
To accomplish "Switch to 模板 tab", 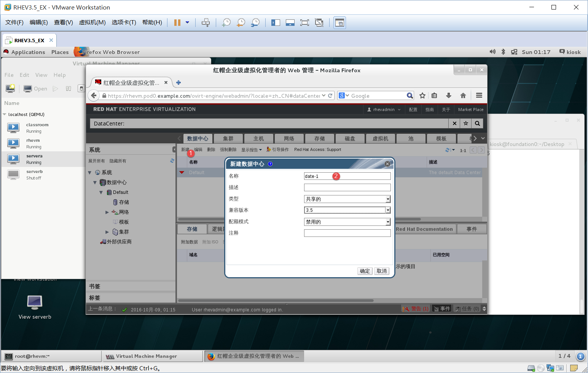I will [x=441, y=138].
